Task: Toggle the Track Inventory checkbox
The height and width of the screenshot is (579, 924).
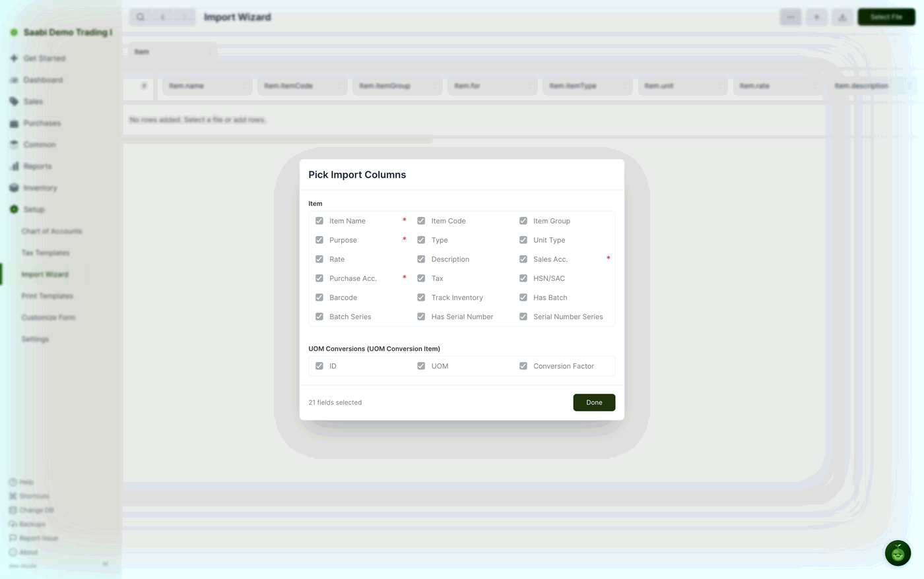Action: click(421, 297)
